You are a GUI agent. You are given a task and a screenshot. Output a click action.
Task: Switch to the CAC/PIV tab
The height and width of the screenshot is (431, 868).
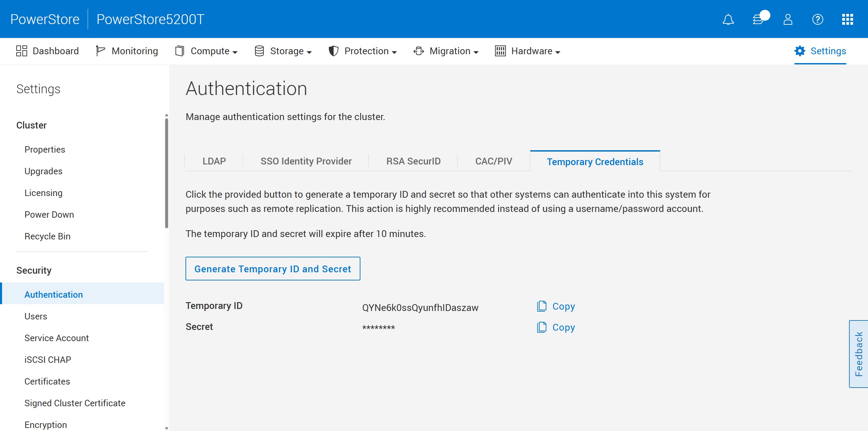tap(494, 161)
